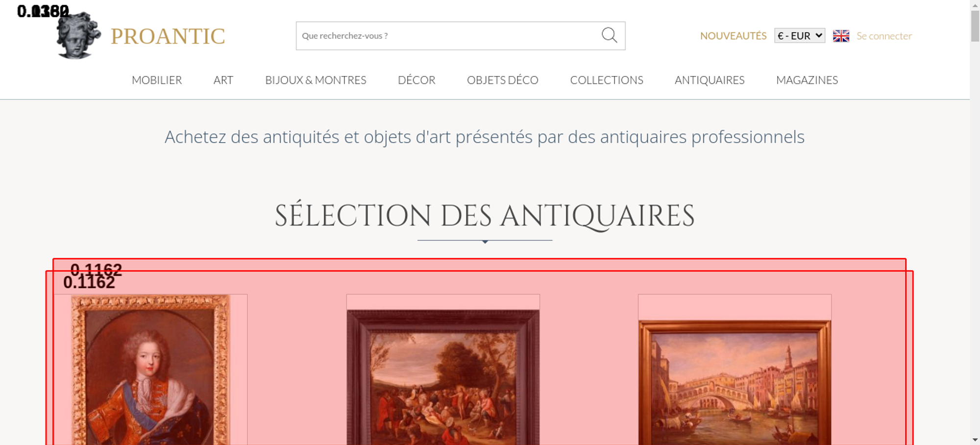Open the ART menu

223,80
